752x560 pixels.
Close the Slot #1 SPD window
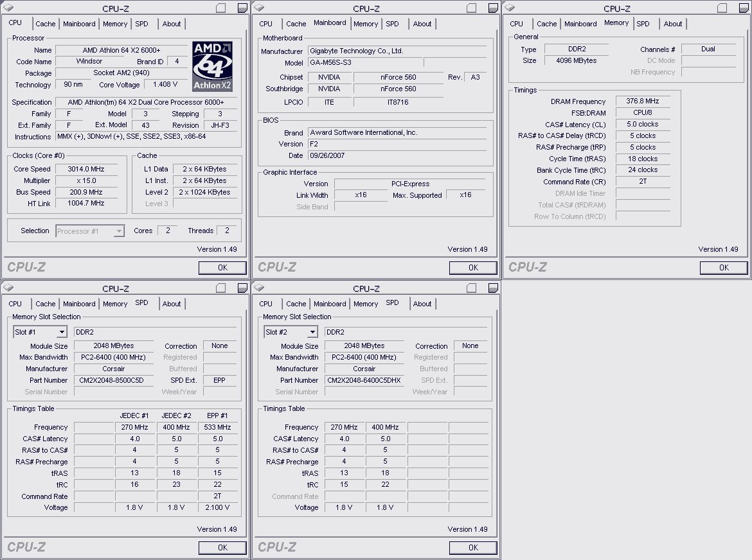(243, 288)
